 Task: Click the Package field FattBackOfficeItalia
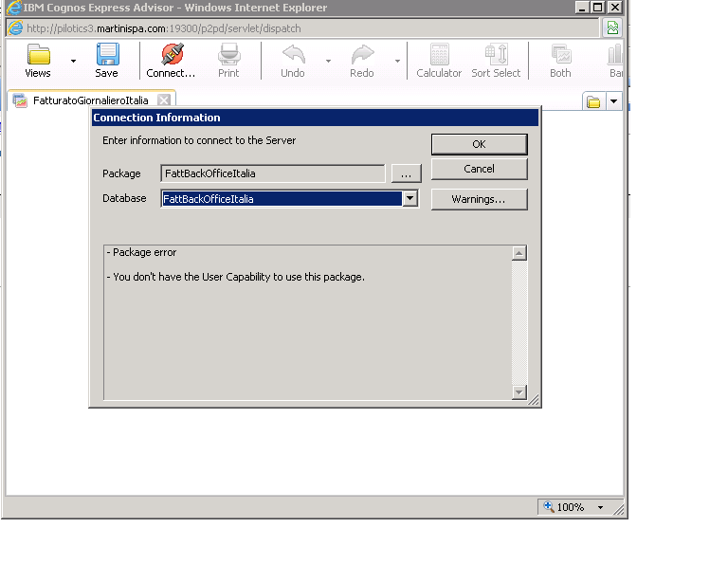coord(273,173)
